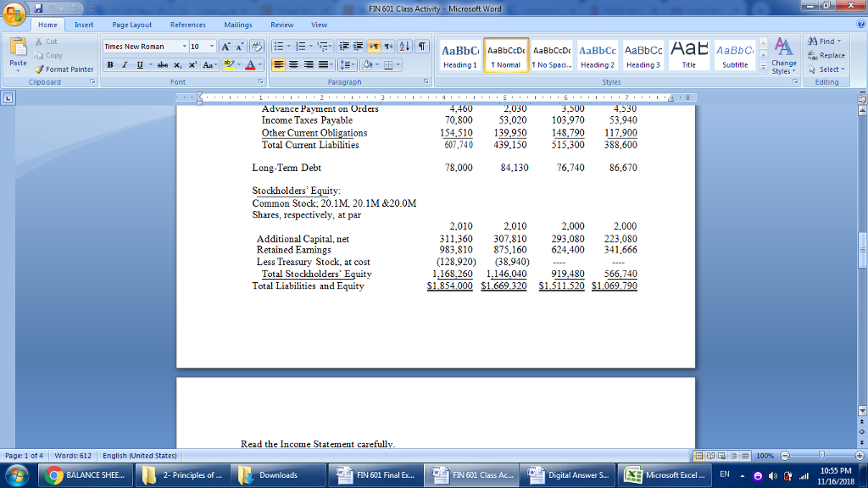The height and width of the screenshot is (488, 868).
Task: Click the Italic icon
Action: click(x=124, y=64)
